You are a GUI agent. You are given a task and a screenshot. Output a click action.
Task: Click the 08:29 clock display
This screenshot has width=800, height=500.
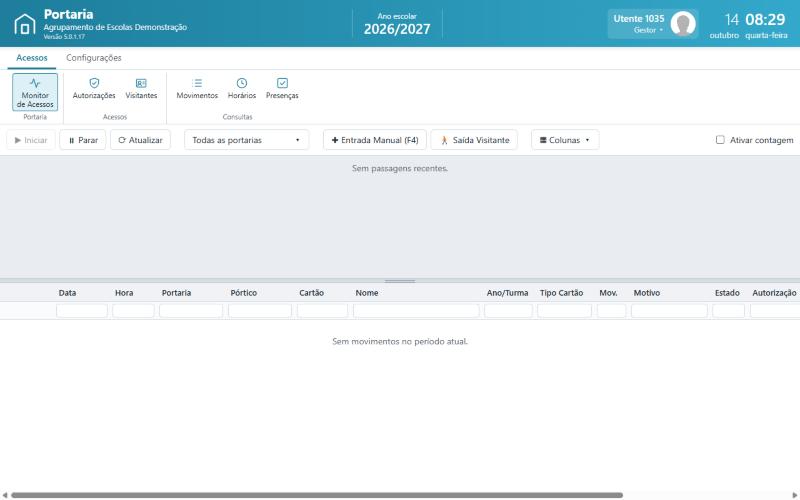point(765,19)
